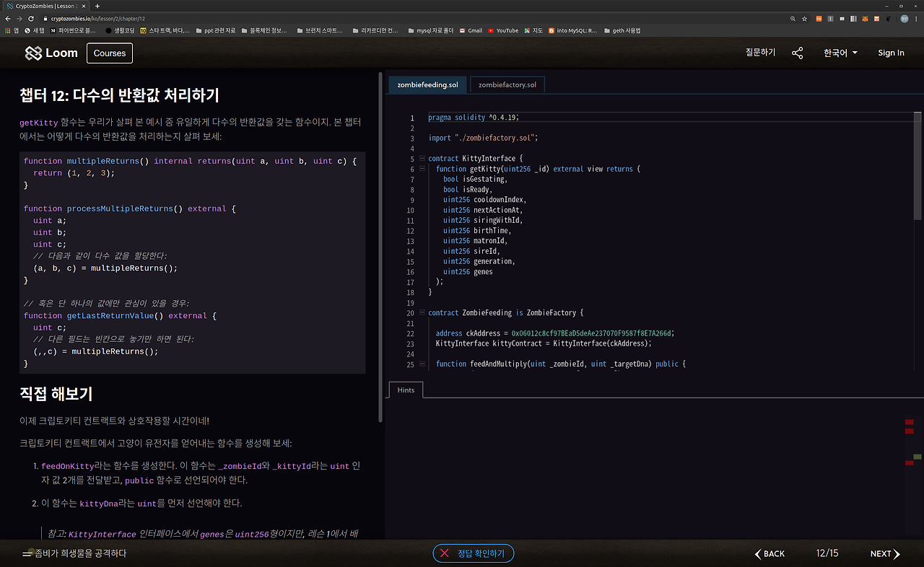Open the Gmail bookmark
Viewport: 924px width, 567px height.
(x=471, y=30)
